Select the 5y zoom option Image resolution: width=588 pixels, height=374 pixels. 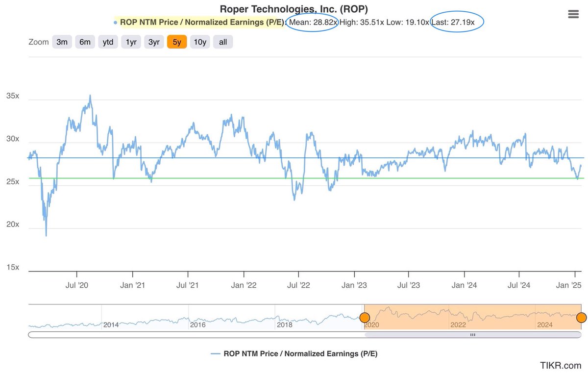[x=176, y=42]
